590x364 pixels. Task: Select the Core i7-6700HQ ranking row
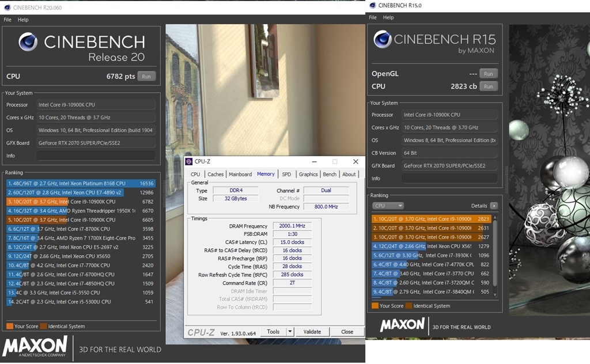(81, 275)
